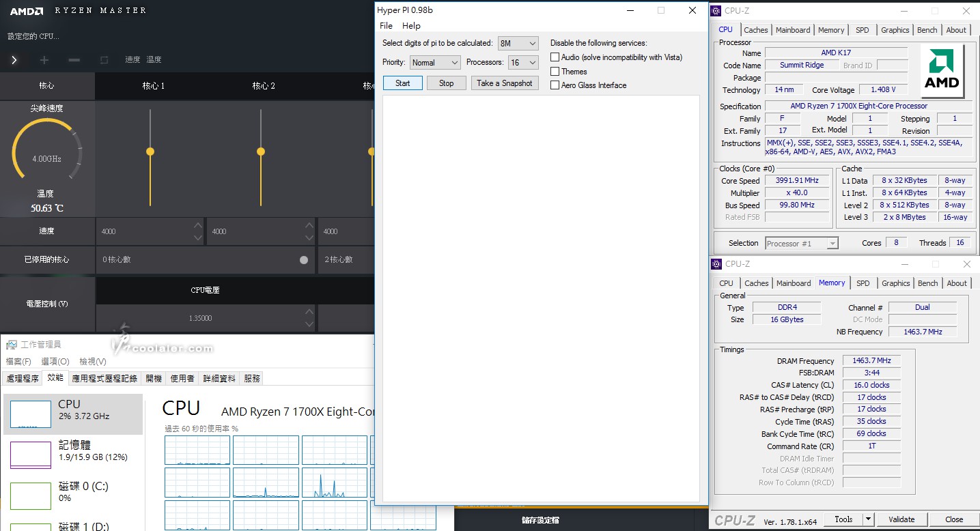The height and width of the screenshot is (531, 980).
Task: Click the AMD logo in Ryzen Master header
Action: (x=27, y=11)
